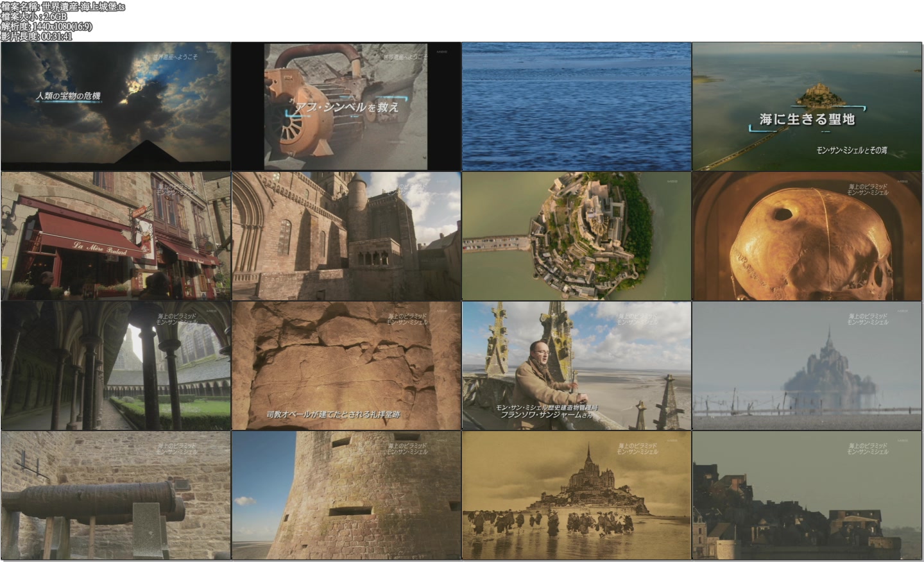Open the interview thumbnail with bald man
This screenshot has height=562, width=924.
click(577, 366)
